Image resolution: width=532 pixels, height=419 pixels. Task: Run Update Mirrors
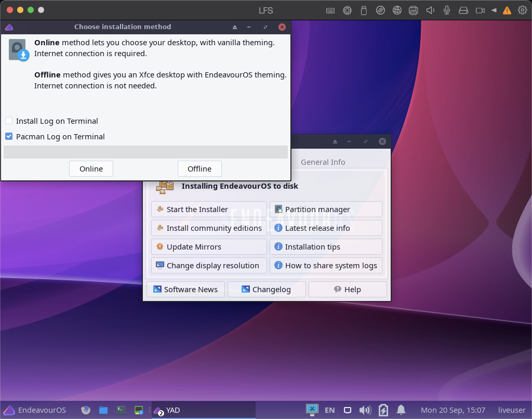coord(209,246)
